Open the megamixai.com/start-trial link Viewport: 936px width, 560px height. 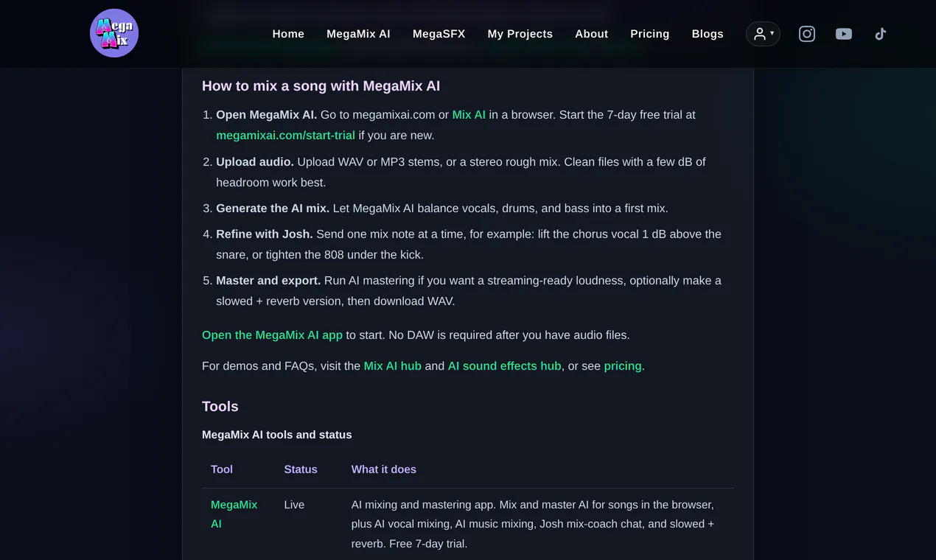(x=285, y=136)
